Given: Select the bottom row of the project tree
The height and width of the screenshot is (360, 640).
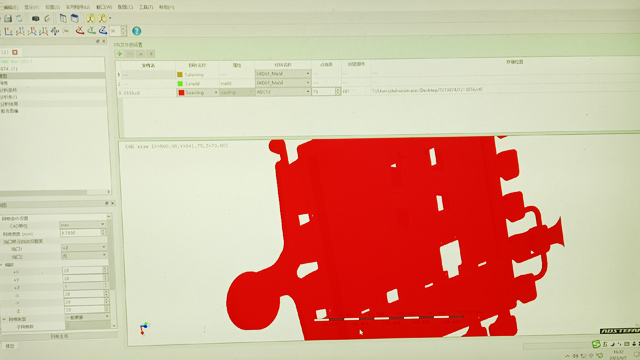Looking at the screenshot, I should (52, 111).
